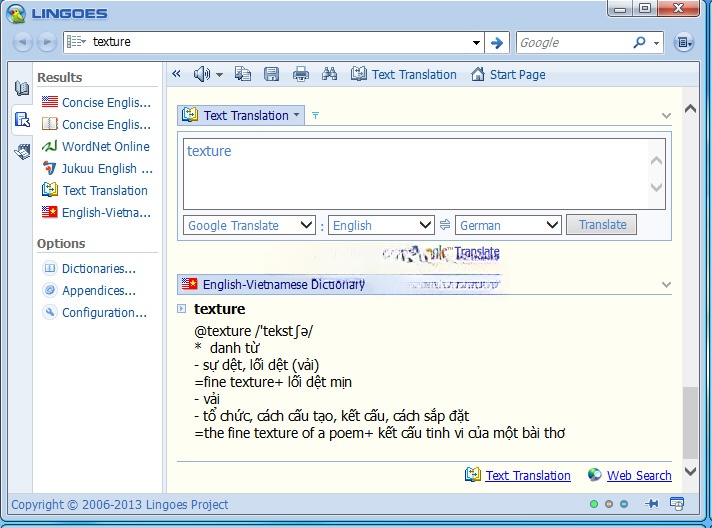Open the German target language dropdown
Image resolution: width=712 pixels, height=528 pixels.
coord(508,225)
